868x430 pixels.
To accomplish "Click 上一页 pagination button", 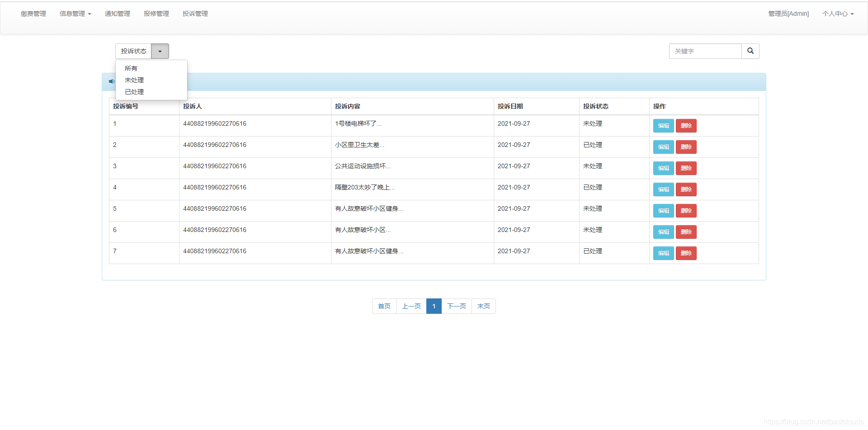I will coord(411,306).
